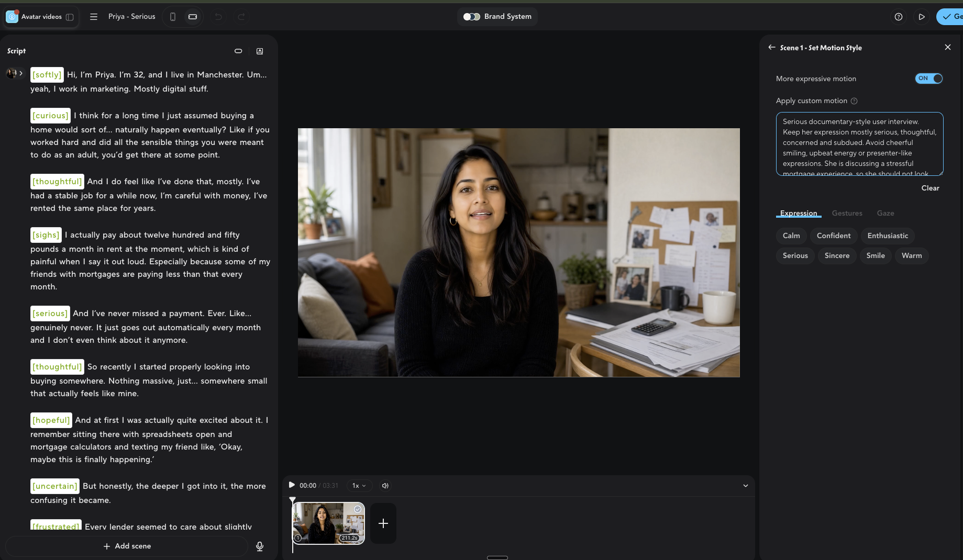The width and height of the screenshot is (963, 560).
Task: Go back from Set Motion Style panel
Action: click(x=772, y=47)
